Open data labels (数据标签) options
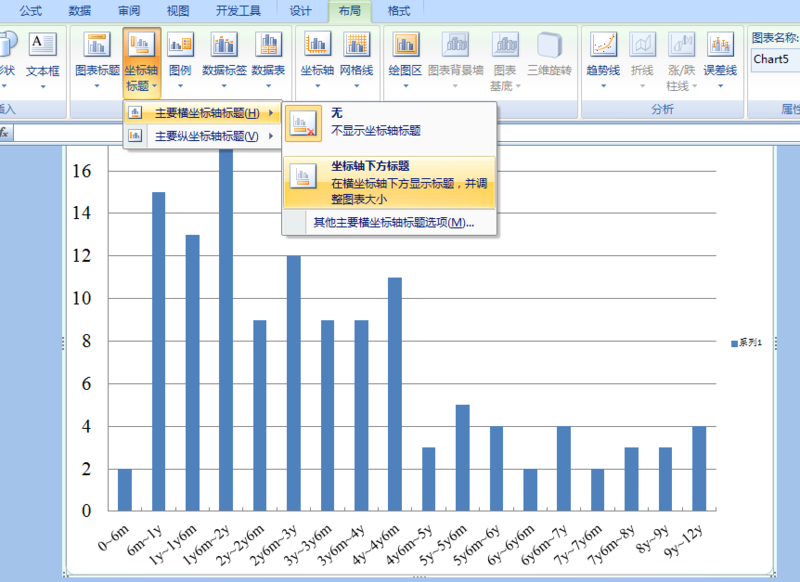The width and height of the screenshot is (800, 582). [x=224, y=60]
